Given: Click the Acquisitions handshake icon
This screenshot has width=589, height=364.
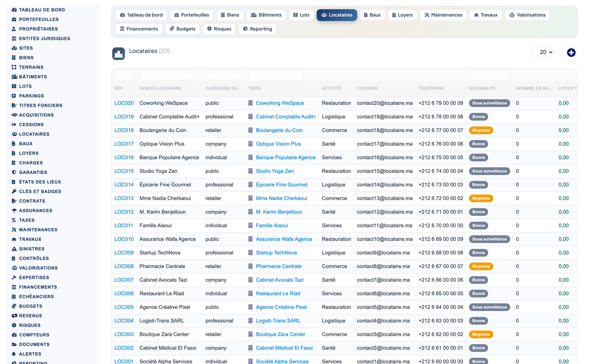Looking at the screenshot, I should tap(14, 115).
